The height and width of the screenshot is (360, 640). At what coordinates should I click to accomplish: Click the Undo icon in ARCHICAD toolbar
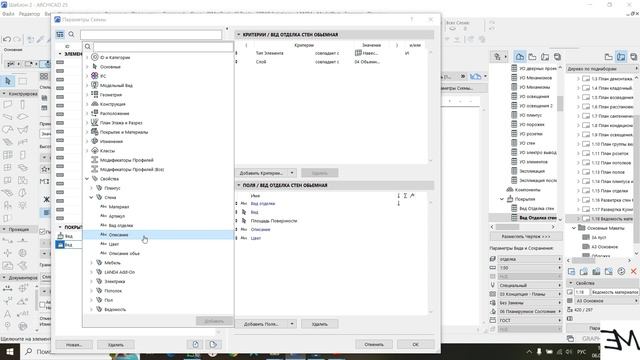[7, 40]
